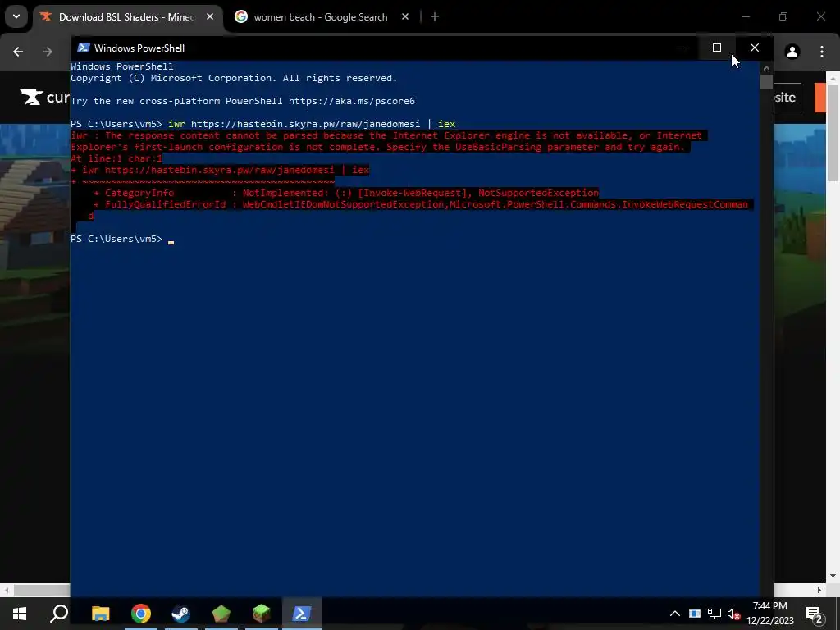The height and width of the screenshot is (630, 840).
Task: Maximize the PowerShell window
Action: [717, 48]
